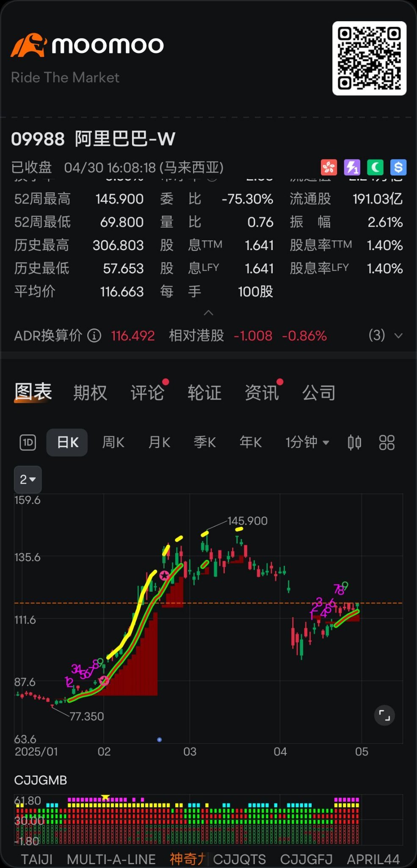The width and height of the screenshot is (417, 868).
Task: Tap the blue event dot on chart
Action: pos(159,740)
